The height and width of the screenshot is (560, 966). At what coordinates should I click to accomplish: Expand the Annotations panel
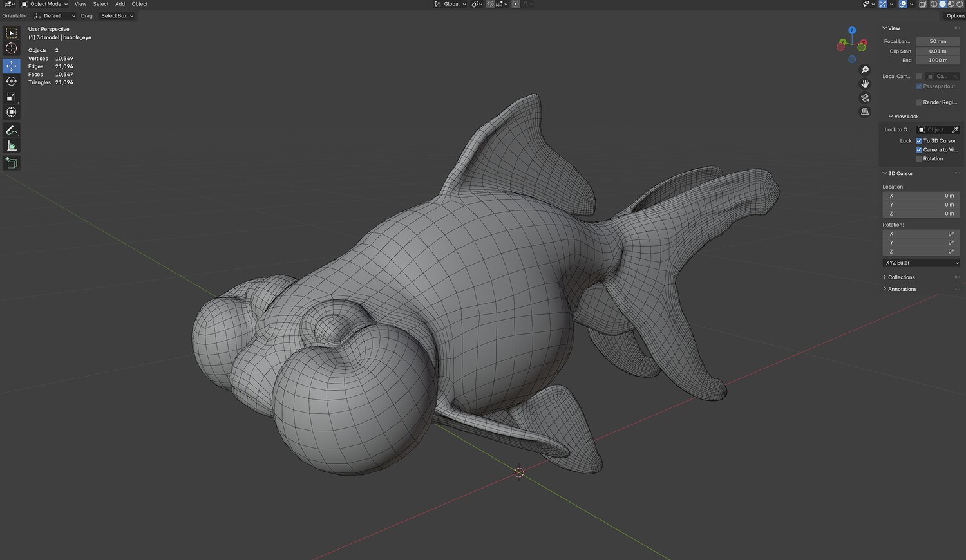pyautogui.click(x=900, y=289)
